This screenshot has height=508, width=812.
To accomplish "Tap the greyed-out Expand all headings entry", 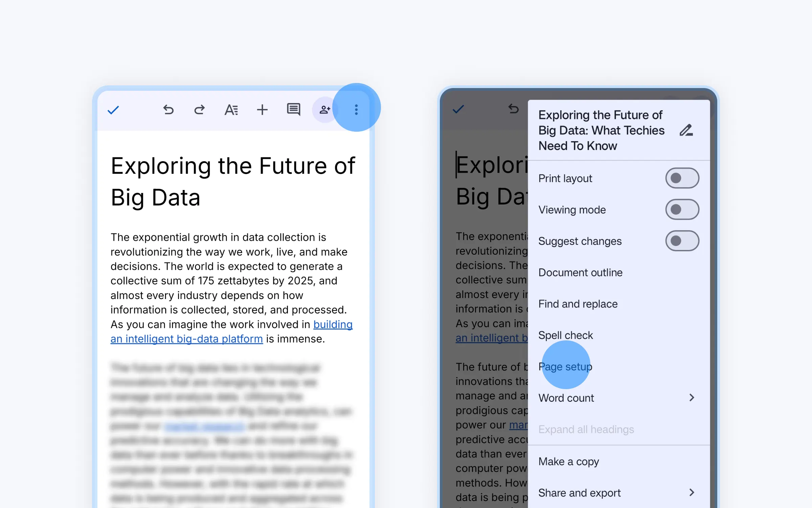I will (619, 429).
